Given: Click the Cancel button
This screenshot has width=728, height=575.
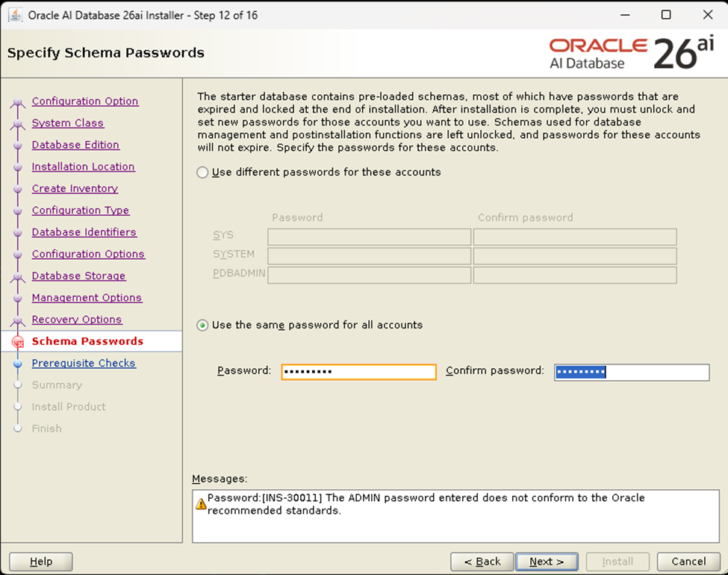Looking at the screenshot, I should pyautogui.click(x=688, y=562).
